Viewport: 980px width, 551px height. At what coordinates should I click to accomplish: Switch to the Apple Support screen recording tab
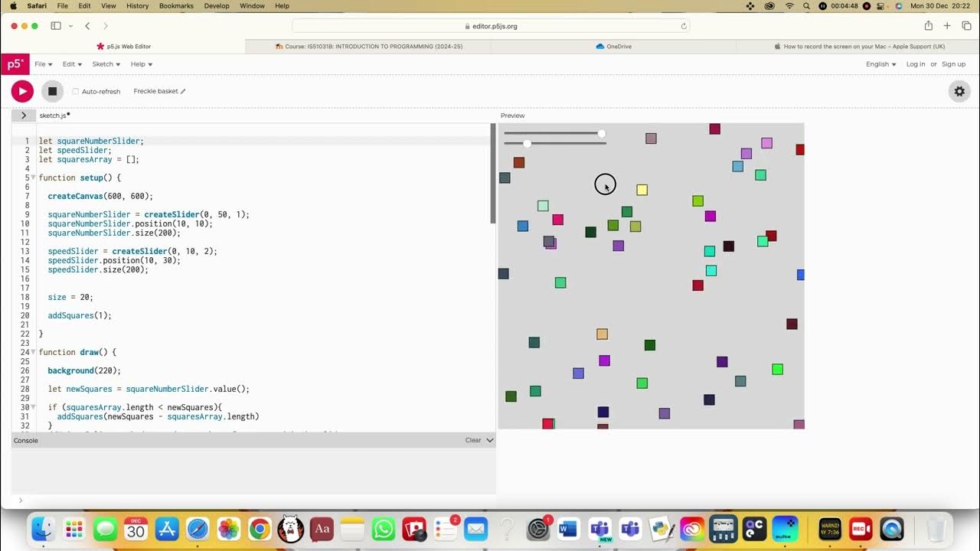click(857, 47)
